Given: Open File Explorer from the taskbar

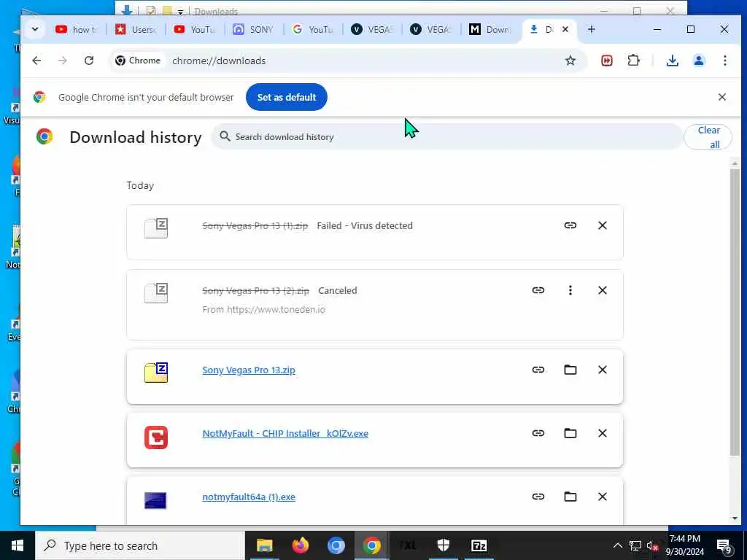Looking at the screenshot, I should point(264,545).
